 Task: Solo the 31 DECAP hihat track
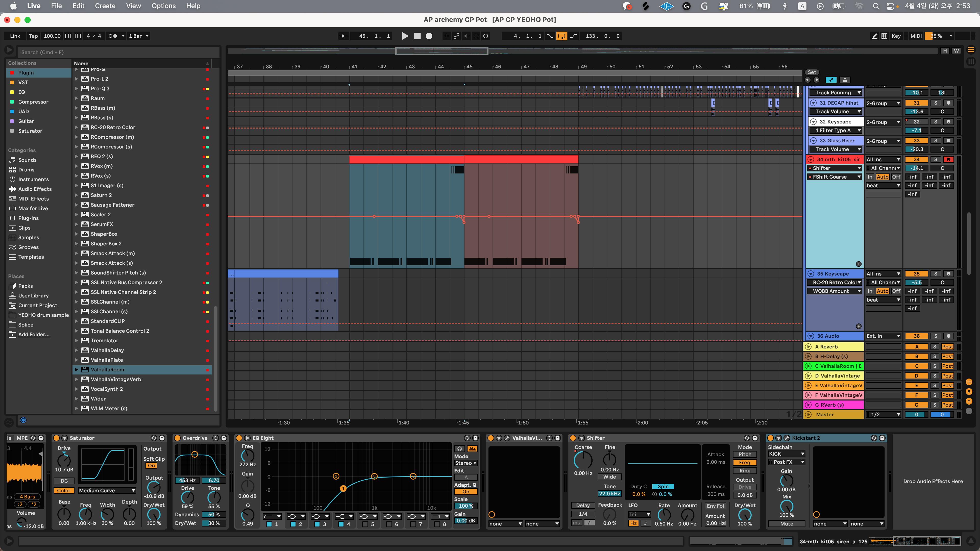coord(936,103)
